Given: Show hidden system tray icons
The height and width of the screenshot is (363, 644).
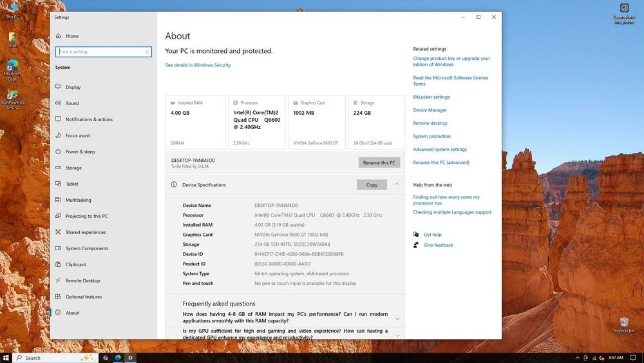Looking at the screenshot, I should coord(577,358).
